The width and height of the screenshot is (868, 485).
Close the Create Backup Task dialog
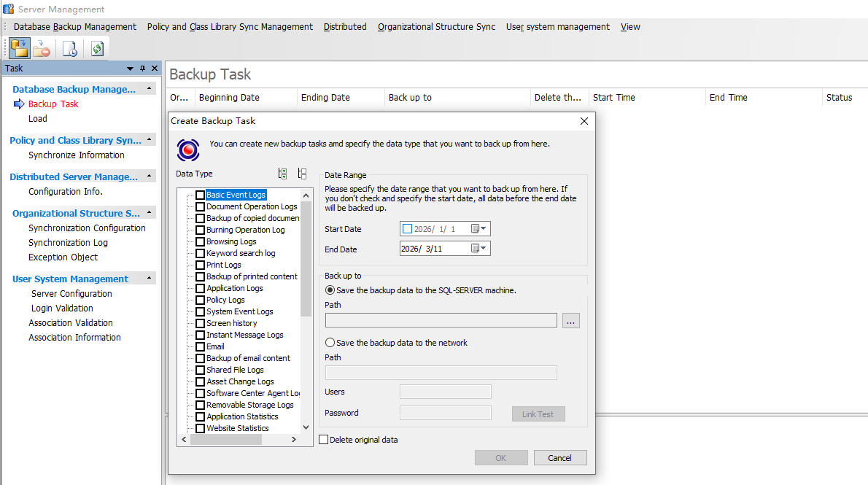point(584,121)
